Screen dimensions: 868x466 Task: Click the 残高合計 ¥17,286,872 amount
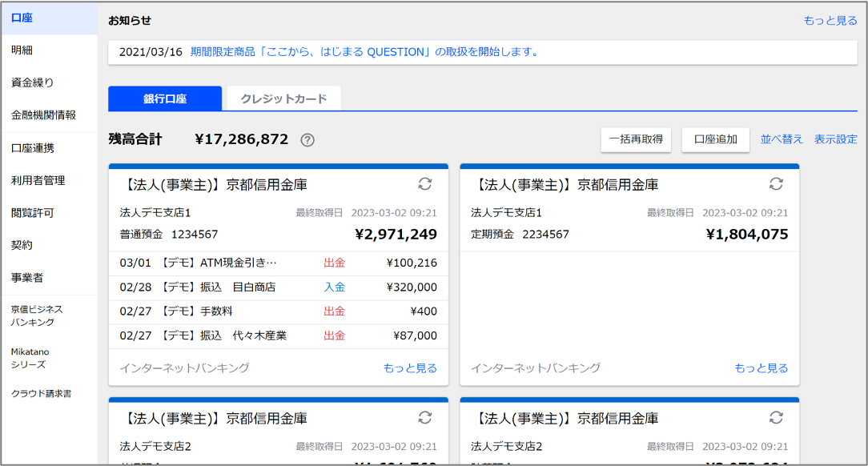241,139
